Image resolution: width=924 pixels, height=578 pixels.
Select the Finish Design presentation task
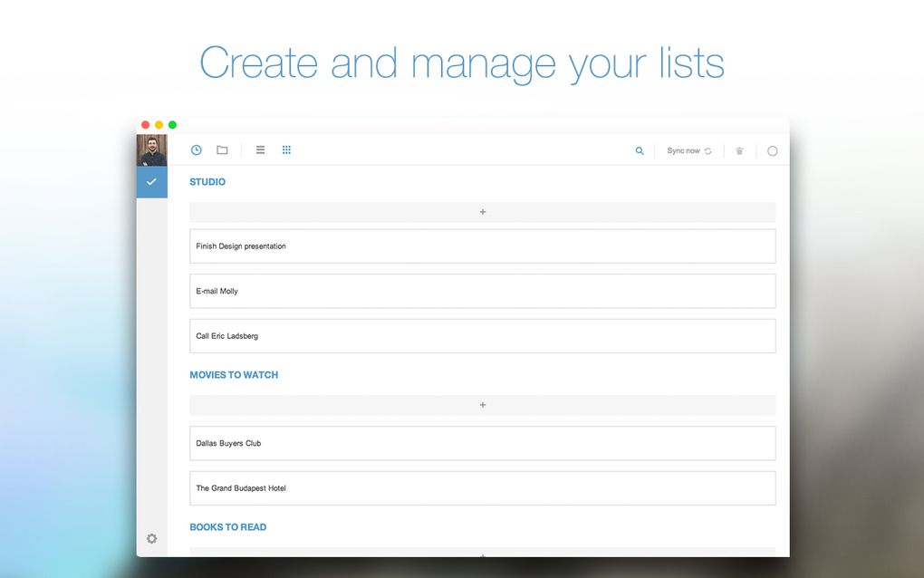(x=482, y=246)
